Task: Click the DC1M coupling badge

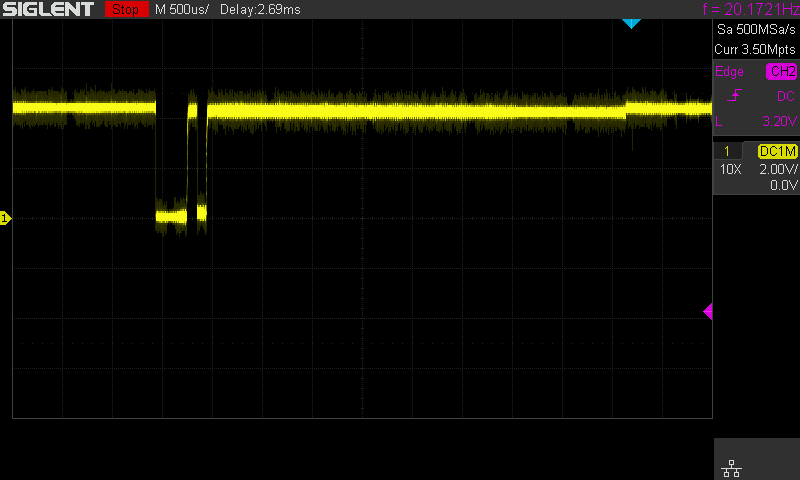Action: coord(777,150)
